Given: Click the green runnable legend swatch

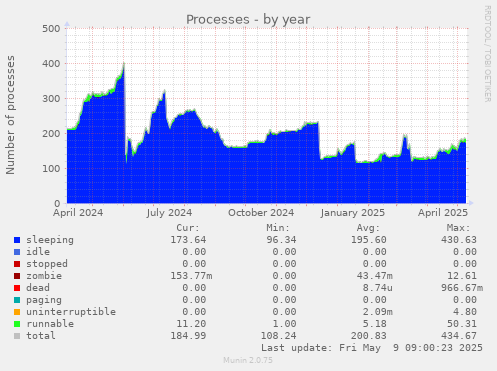Looking at the screenshot, I should 17,324.
